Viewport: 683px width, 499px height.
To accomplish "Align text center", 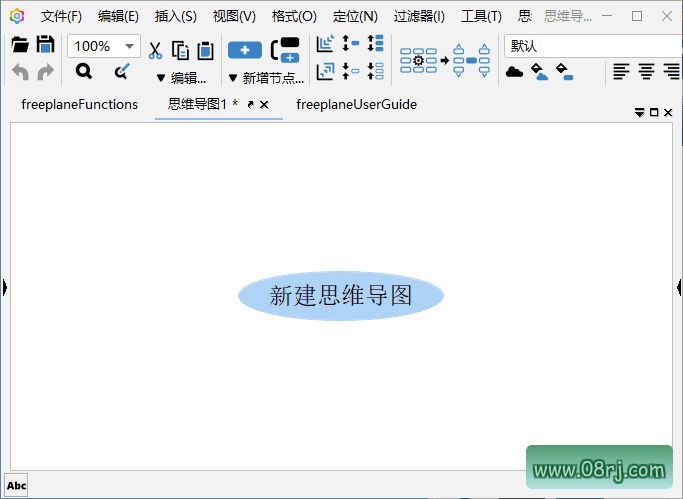I will click(646, 71).
